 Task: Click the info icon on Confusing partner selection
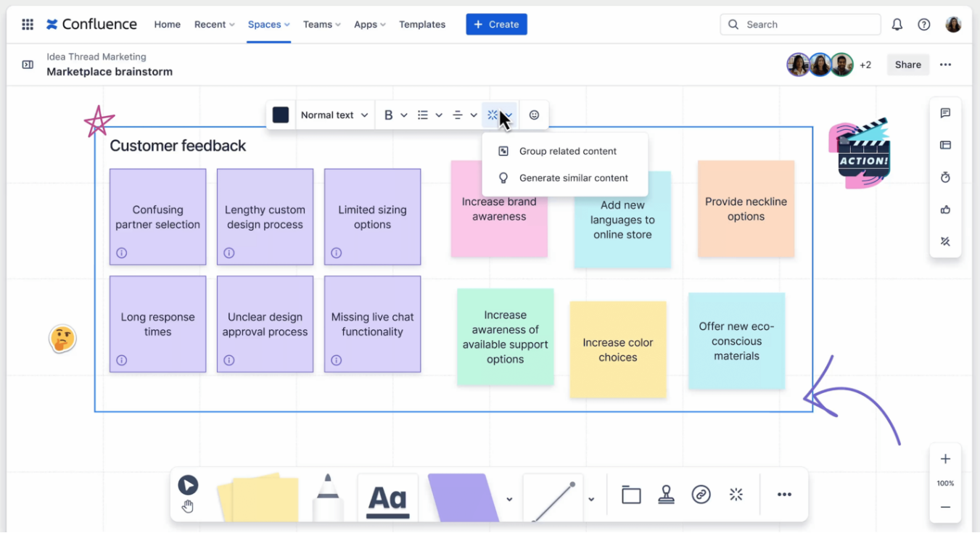[x=122, y=253]
